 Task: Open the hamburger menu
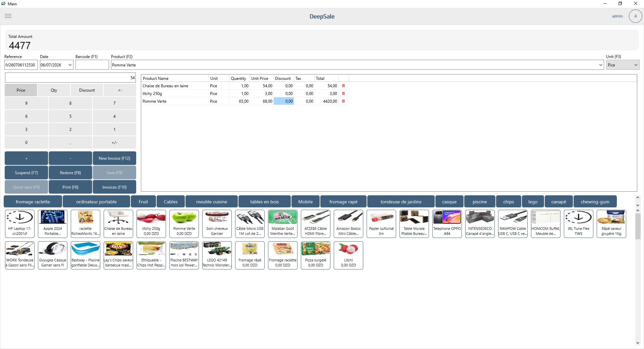pos(8,16)
